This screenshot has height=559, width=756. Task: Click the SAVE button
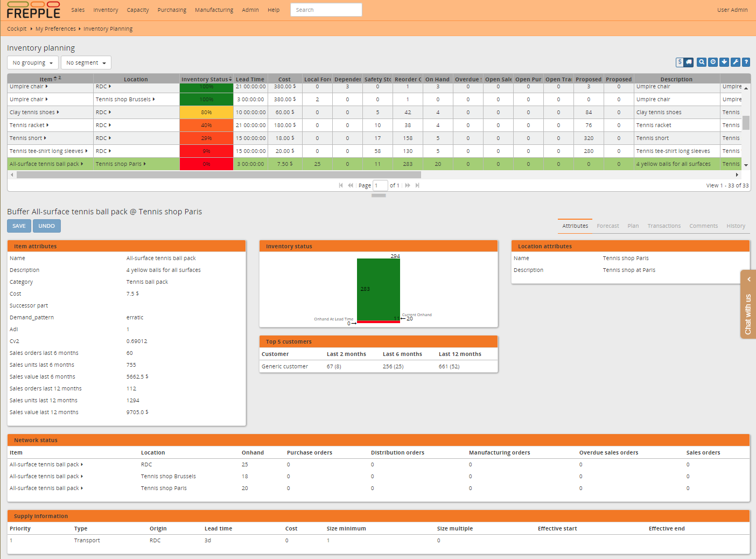pos(19,226)
